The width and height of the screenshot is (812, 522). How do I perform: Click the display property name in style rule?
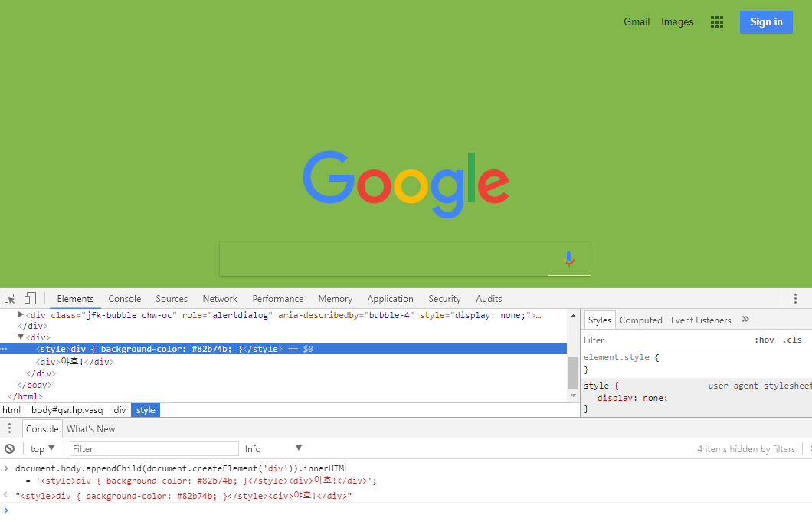tap(614, 398)
